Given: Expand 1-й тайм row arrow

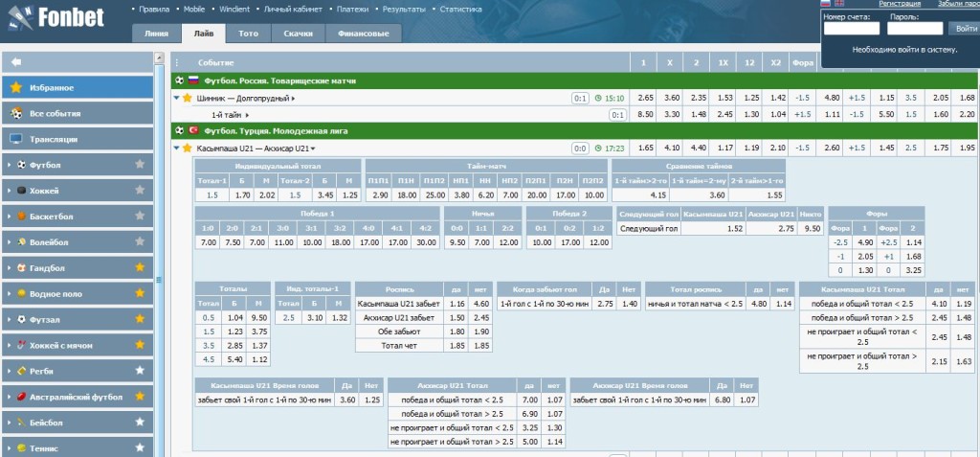Looking at the screenshot, I should point(247,115).
